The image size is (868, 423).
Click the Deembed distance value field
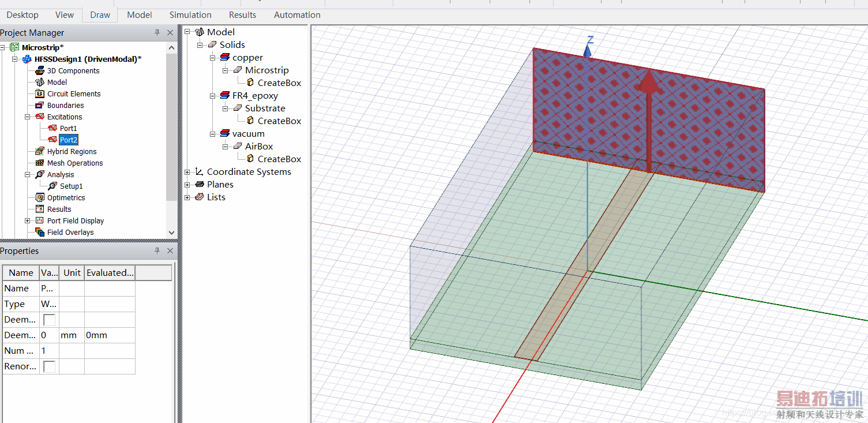coord(48,335)
